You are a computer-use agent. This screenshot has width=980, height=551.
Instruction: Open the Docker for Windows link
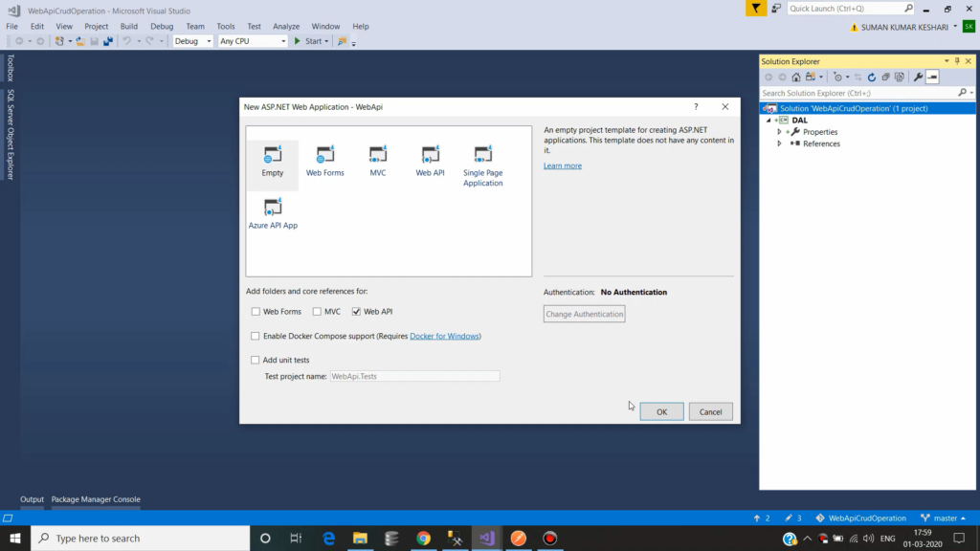[444, 336]
